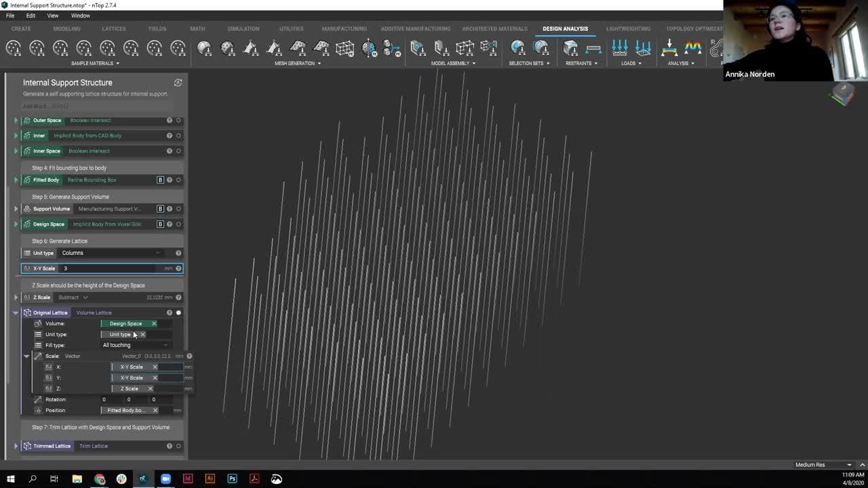Toggle visibility circle of Trimmed Lattice
This screenshot has height=488, width=868.
click(179, 446)
